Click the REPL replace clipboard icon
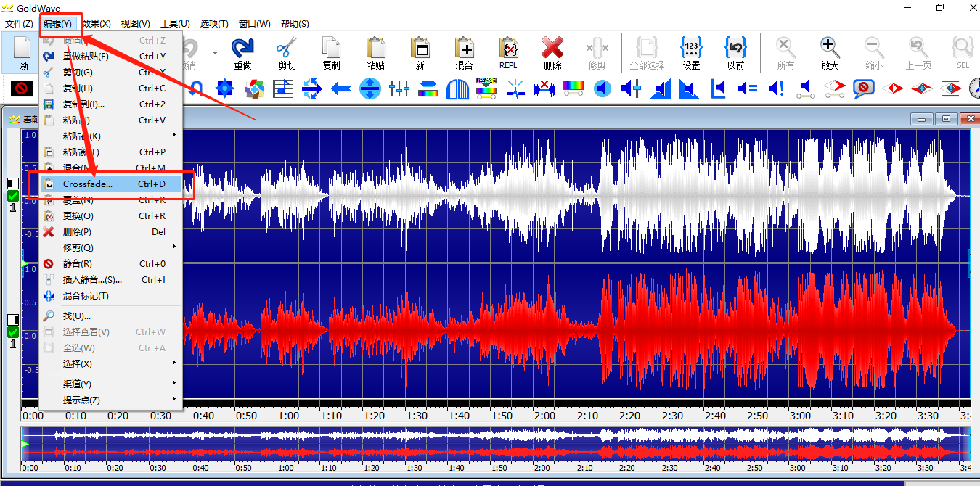980x486 pixels. point(508,49)
